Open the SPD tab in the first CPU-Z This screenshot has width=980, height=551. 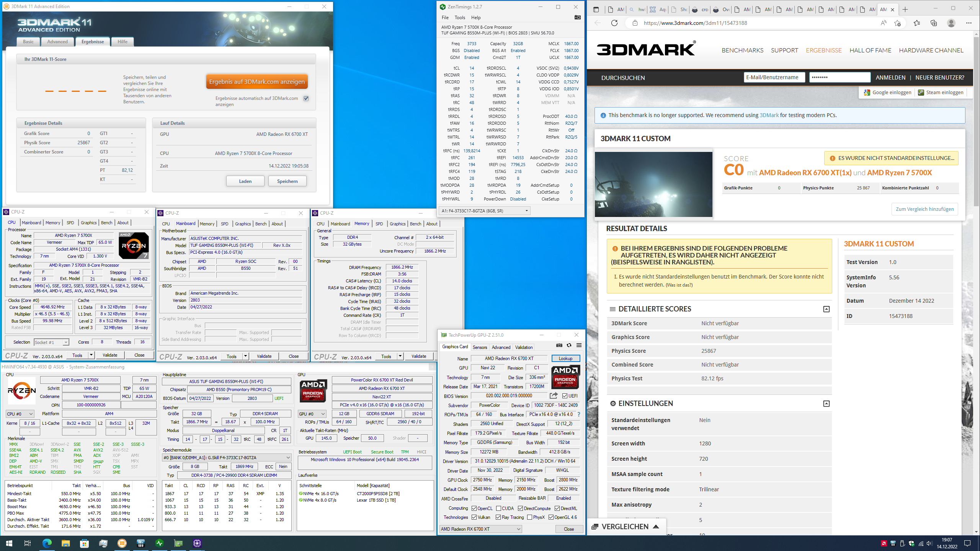(70, 223)
